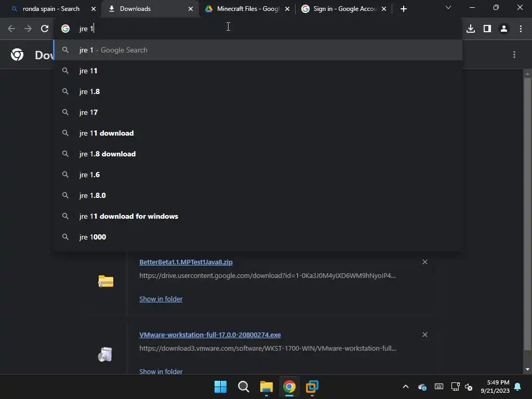The width and height of the screenshot is (532, 399).
Task: Open the clock showing 5:49 PM
Action: 495,387
